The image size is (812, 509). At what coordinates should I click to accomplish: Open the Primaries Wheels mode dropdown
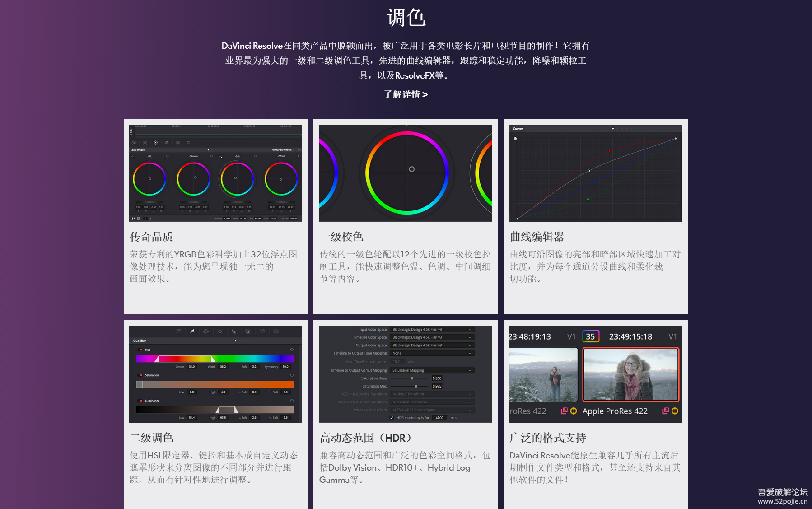click(x=283, y=150)
